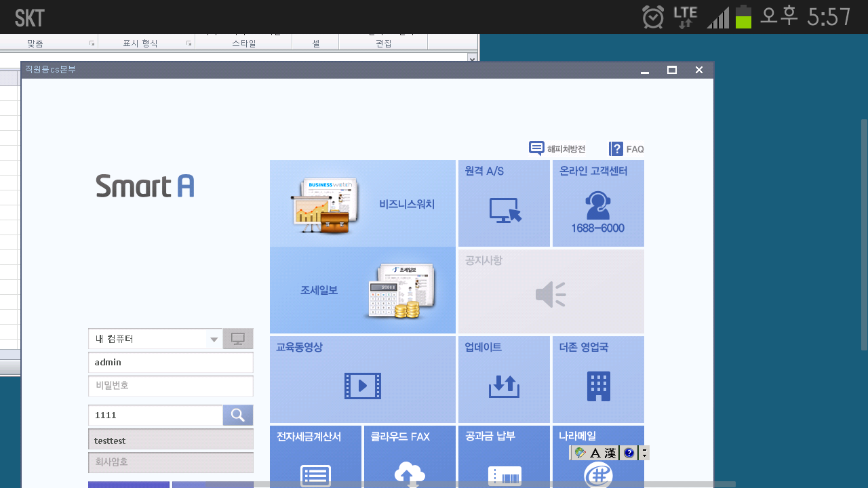The image size is (868, 488).
Task: Open the FAQ help link
Action: coord(627,149)
